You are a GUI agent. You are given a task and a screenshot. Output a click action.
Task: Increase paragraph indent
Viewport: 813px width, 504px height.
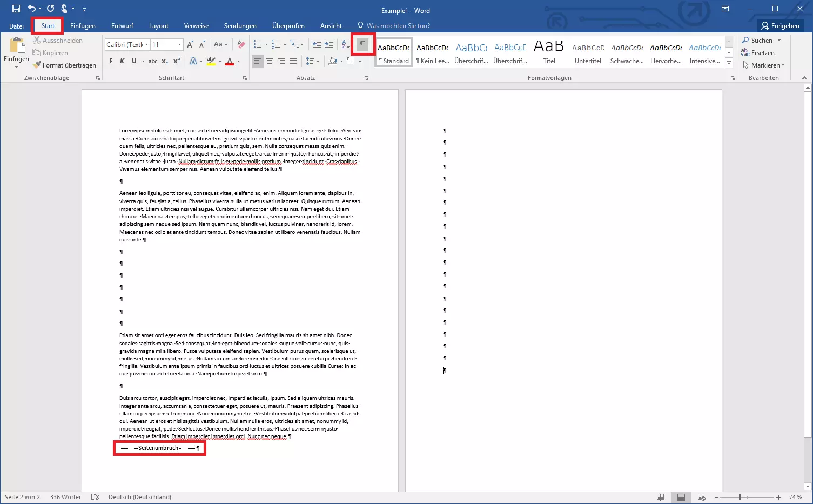(x=329, y=44)
